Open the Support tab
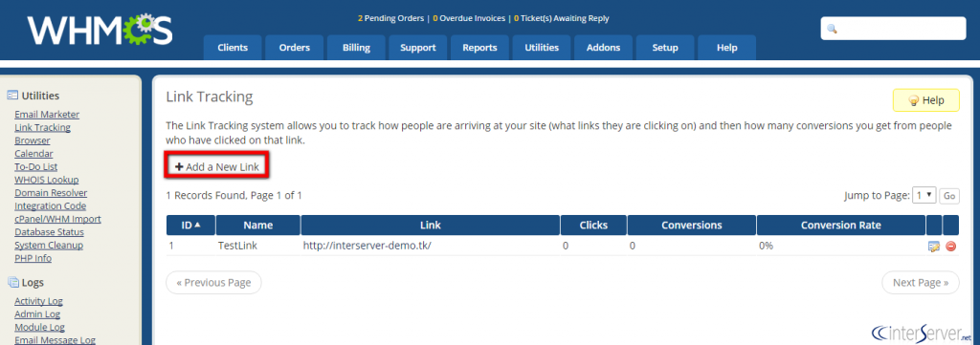 pyautogui.click(x=418, y=48)
